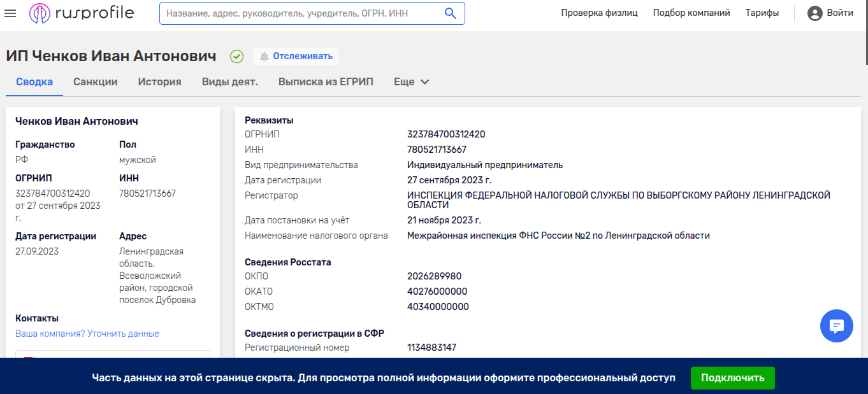Click the search magnifier icon
Screen dimensions: 868x394
coord(450,13)
